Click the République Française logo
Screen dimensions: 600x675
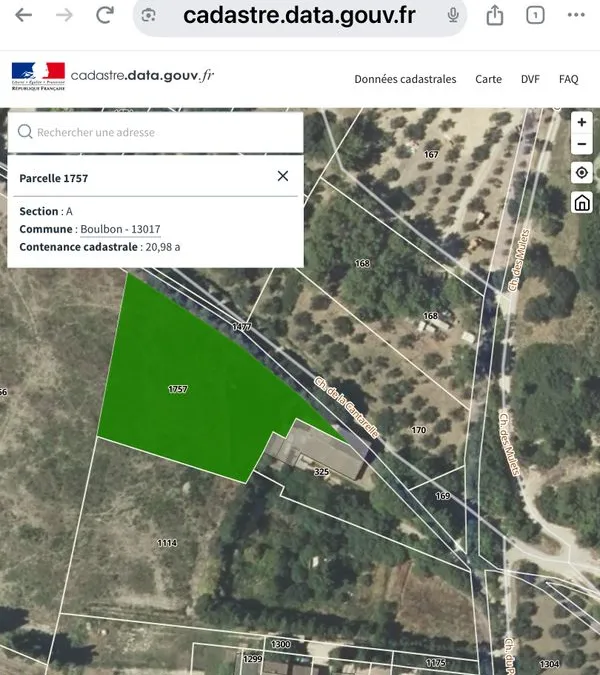click(x=38, y=76)
